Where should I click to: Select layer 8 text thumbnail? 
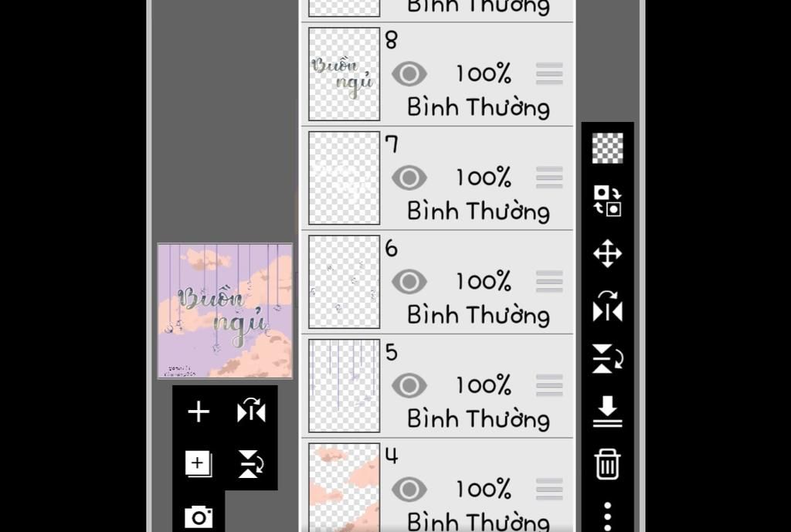coord(344,74)
